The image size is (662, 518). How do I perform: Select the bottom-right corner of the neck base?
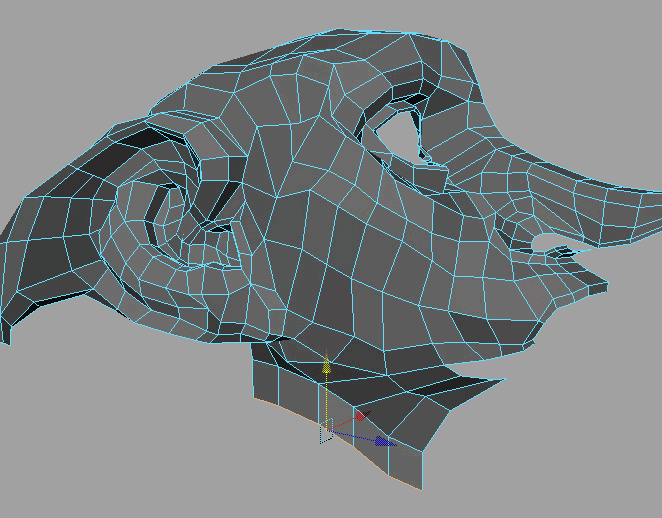[420, 486]
